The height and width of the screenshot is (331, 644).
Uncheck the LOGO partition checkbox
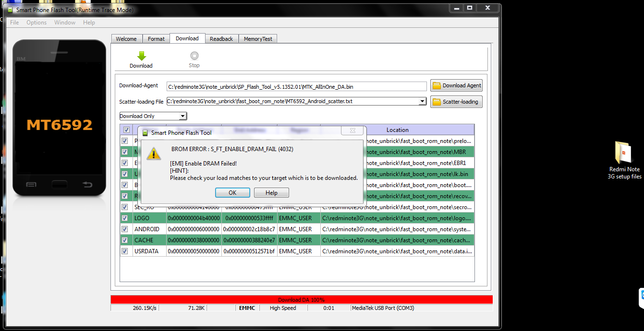125,218
